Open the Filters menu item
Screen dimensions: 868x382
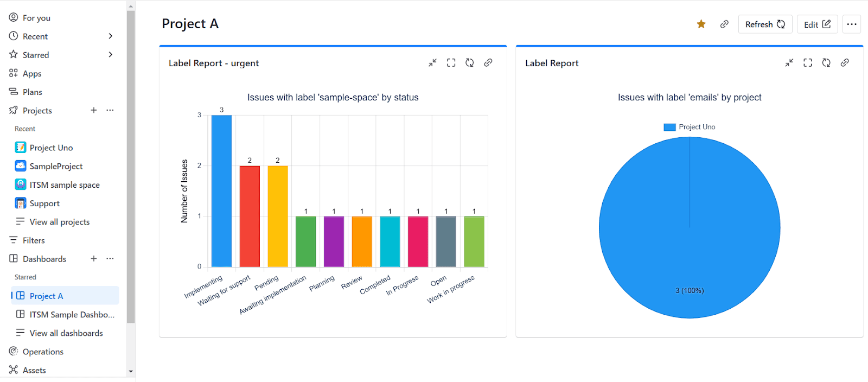(x=34, y=240)
